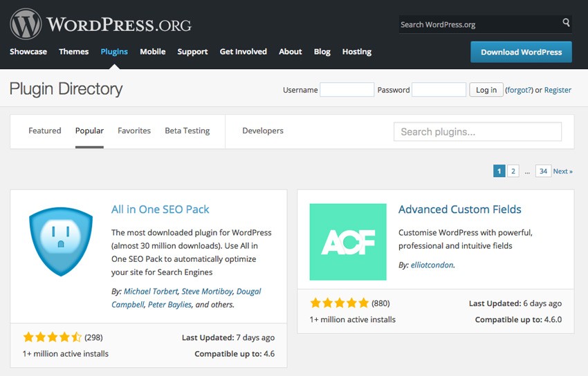This screenshot has height=376, width=588.
Task: Switch to the Favorites tab
Action: (134, 131)
